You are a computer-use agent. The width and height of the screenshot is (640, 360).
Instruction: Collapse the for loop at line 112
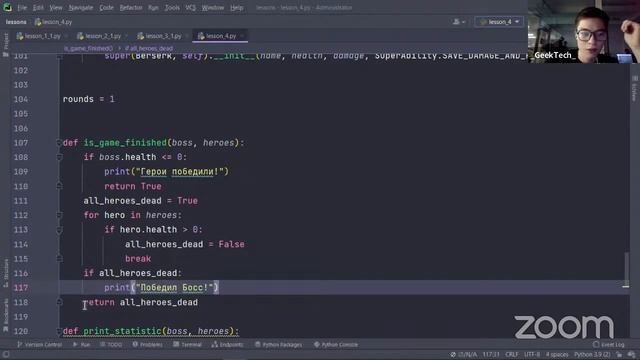coord(59,215)
